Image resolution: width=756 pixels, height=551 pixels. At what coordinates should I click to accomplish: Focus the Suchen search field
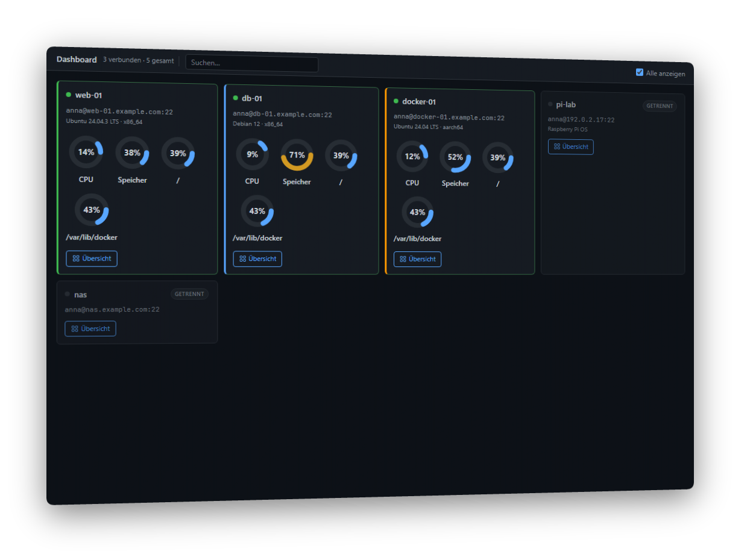(252, 64)
